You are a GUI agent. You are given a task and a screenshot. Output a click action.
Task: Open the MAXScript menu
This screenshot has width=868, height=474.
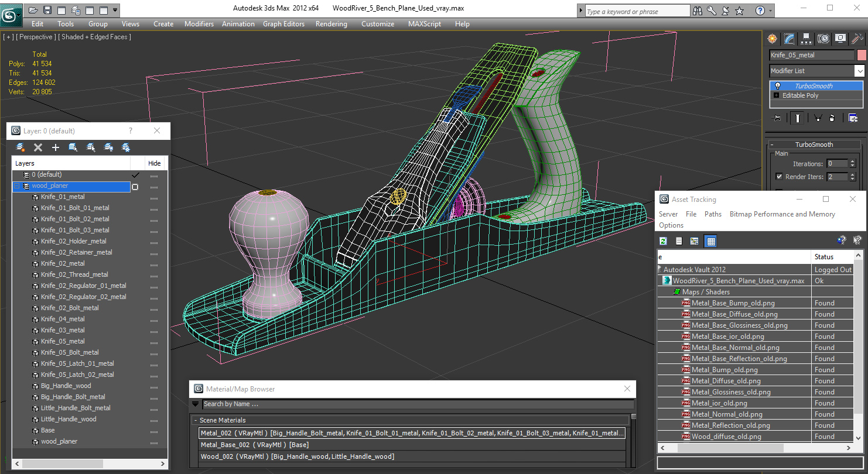pos(425,24)
